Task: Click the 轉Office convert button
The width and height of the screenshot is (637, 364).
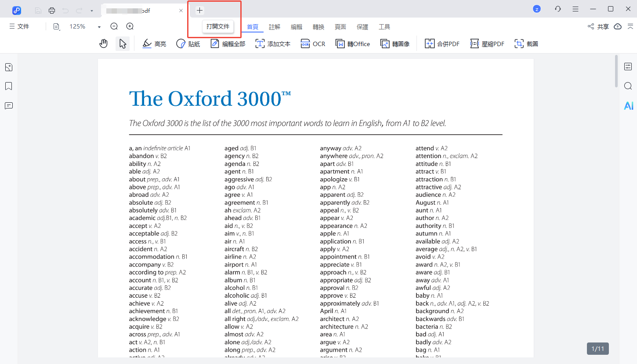Action: (353, 44)
